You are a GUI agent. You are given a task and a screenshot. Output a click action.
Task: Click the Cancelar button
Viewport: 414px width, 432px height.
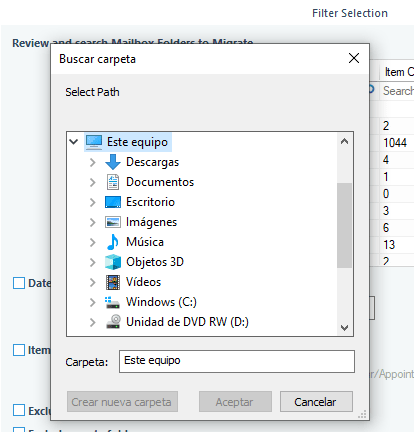316,402
